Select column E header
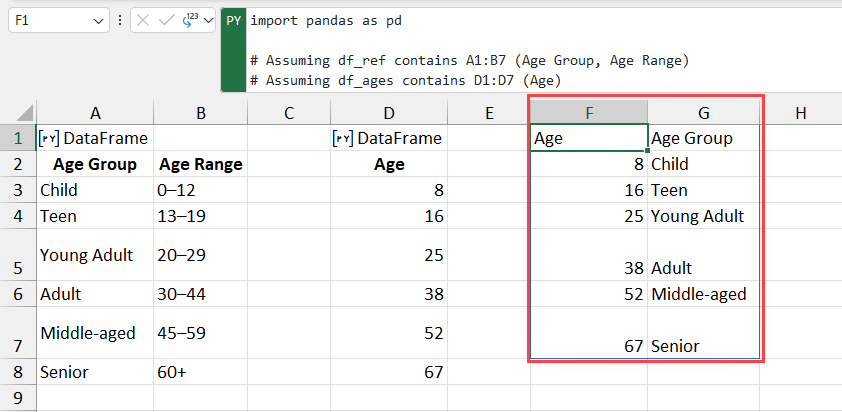Screen dimensions: 842x412 489,113
